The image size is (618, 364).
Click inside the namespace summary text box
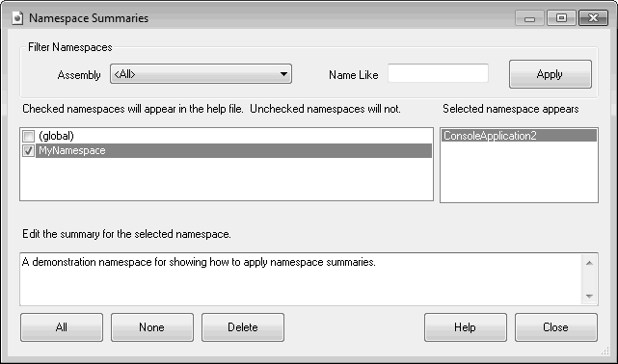click(301, 279)
